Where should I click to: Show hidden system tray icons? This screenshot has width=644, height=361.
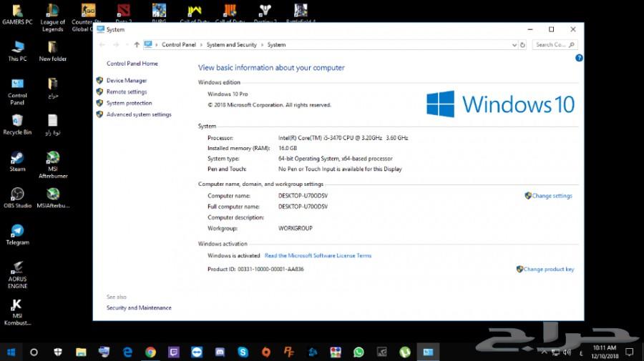click(x=545, y=352)
